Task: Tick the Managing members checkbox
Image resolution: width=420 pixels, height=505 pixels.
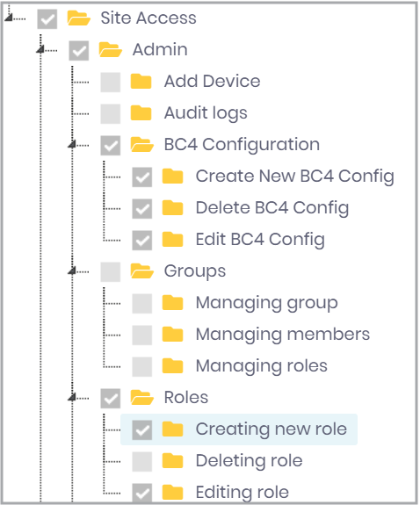Action: 141,335
